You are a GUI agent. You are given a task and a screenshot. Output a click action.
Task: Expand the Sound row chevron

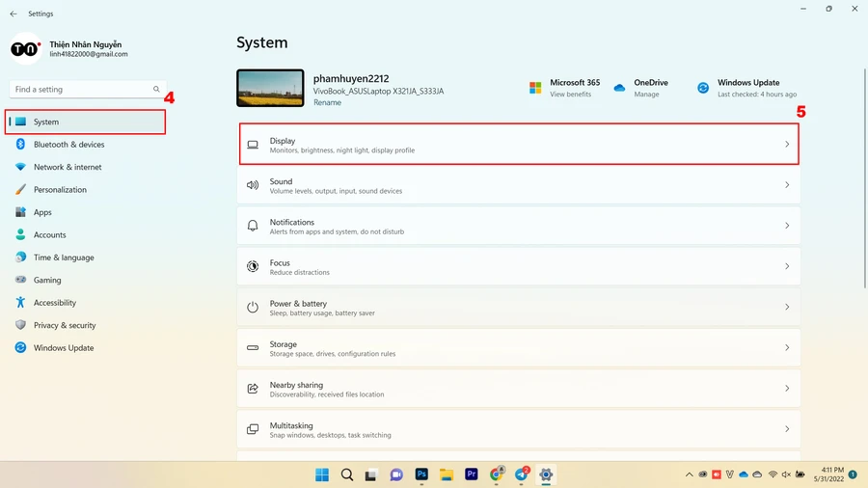787,185
